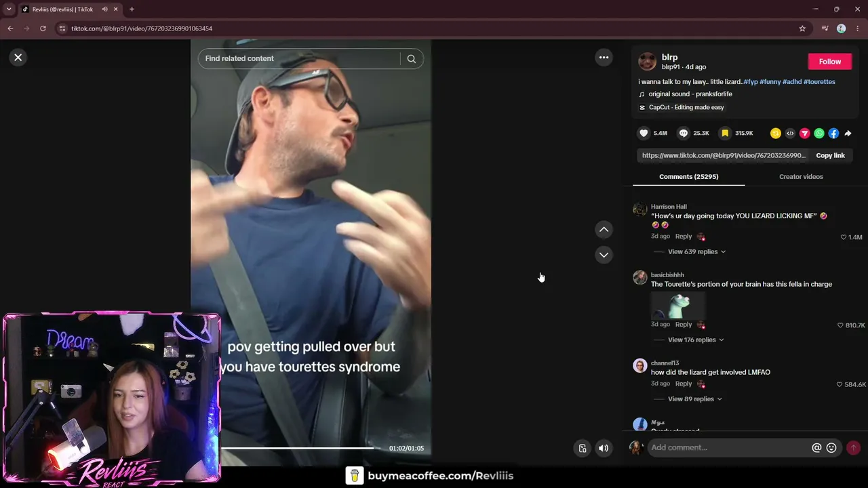Click the embed code icon
Image resolution: width=868 pixels, height=488 pixels.
coord(790,134)
